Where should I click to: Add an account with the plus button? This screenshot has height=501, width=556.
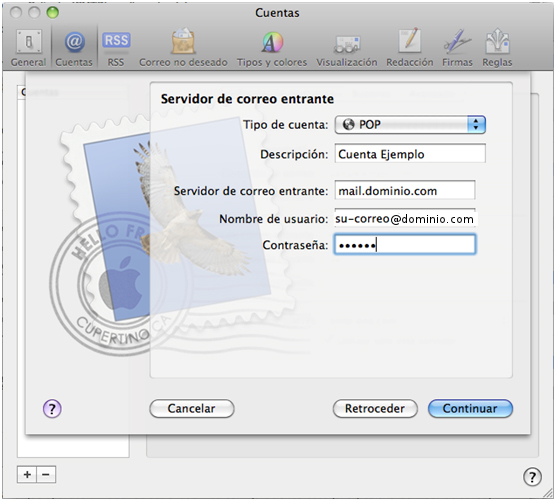coord(27,474)
